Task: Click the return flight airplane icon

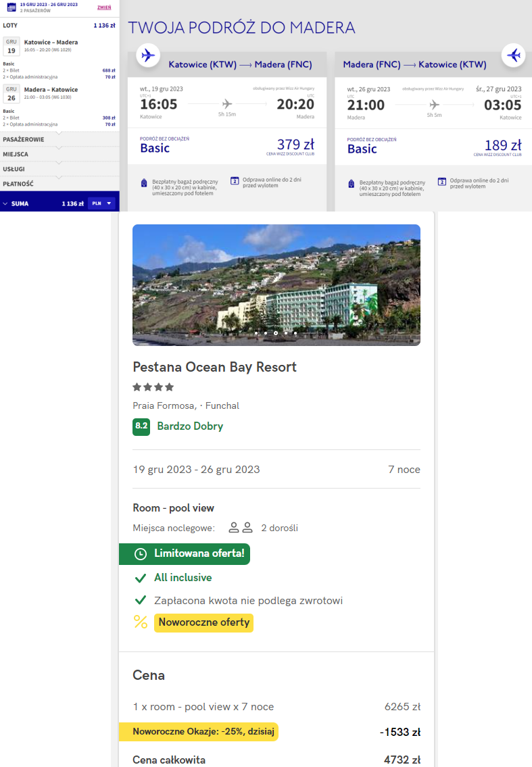Action: pyautogui.click(x=514, y=55)
